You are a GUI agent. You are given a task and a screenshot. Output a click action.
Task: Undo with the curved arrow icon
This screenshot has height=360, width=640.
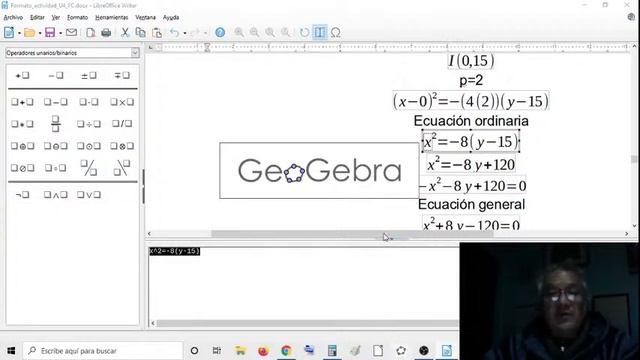(174, 32)
